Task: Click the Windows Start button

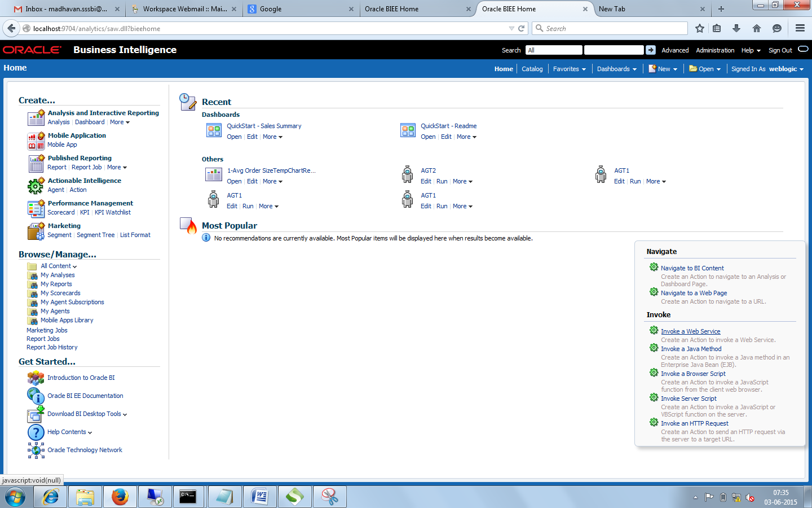Action: coord(15,497)
